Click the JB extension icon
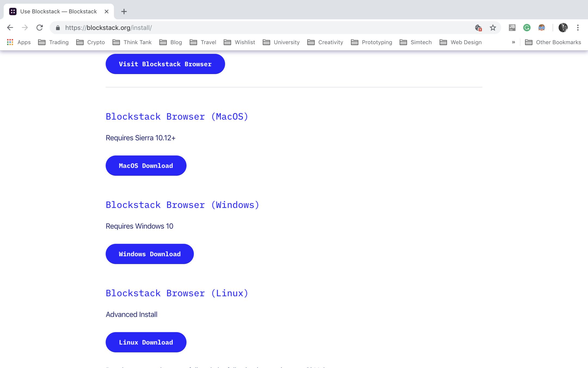 click(512, 28)
